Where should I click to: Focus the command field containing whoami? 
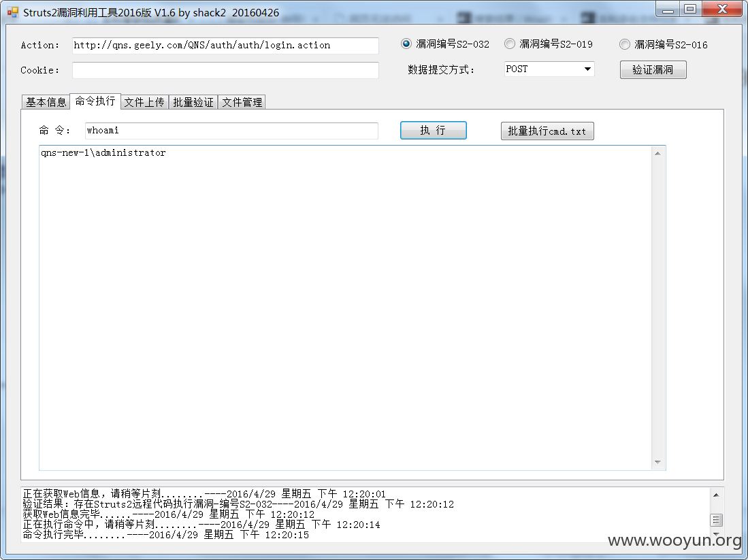[x=231, y=131]
